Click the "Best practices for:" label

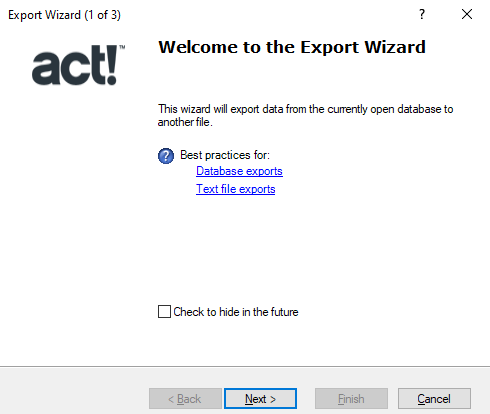pos(225,155)
